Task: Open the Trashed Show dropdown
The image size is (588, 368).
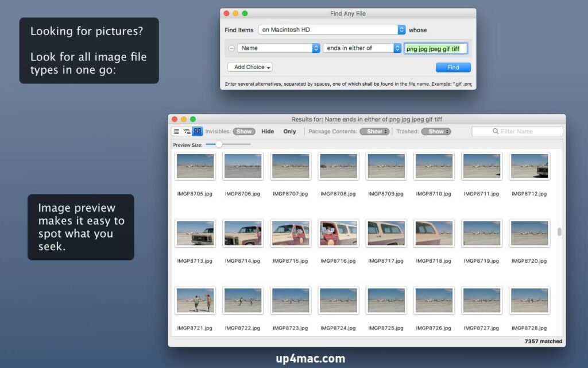Action: click(x=436, y=131)
